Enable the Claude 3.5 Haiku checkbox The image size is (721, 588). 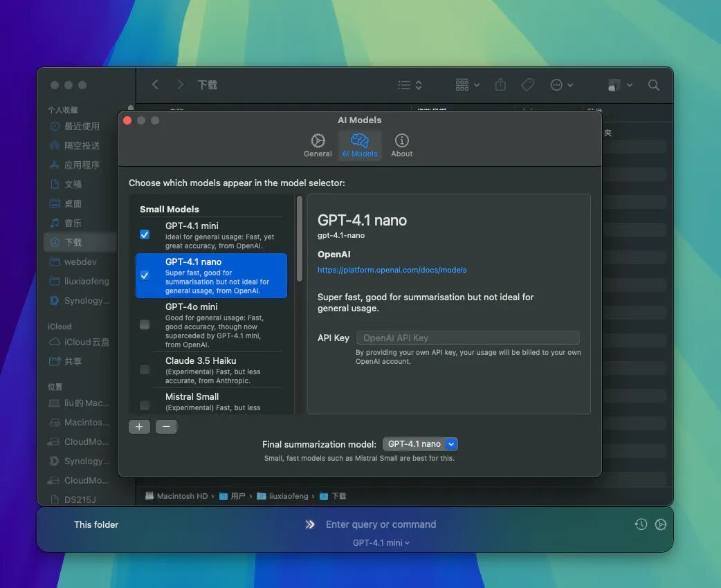(x=145, y=369)
